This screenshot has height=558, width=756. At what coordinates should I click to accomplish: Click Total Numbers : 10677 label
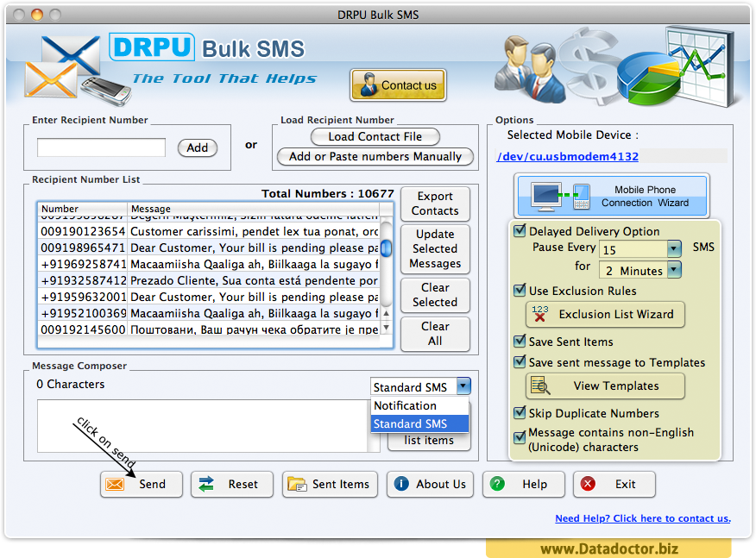point(328,194)
